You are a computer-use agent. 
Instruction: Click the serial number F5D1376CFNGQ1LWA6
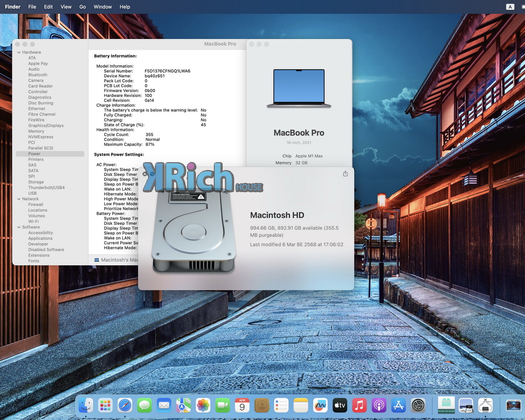tap(167, 71)
